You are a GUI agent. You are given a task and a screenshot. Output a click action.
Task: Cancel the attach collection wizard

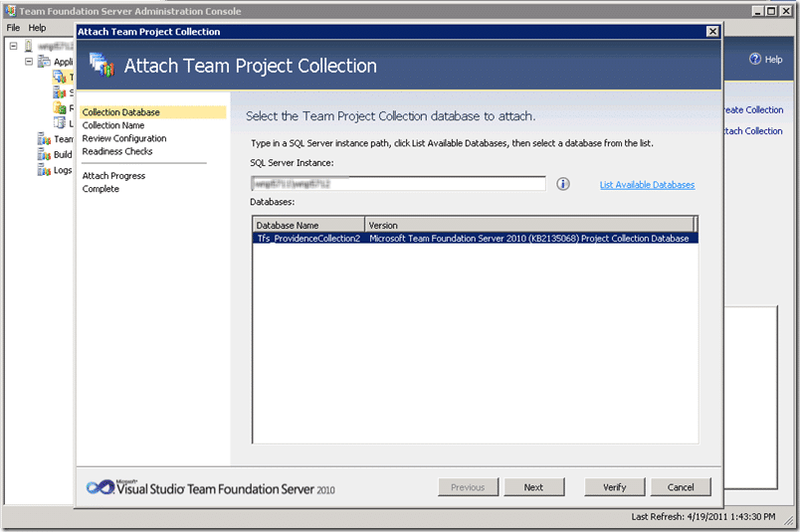pos(681,487)
